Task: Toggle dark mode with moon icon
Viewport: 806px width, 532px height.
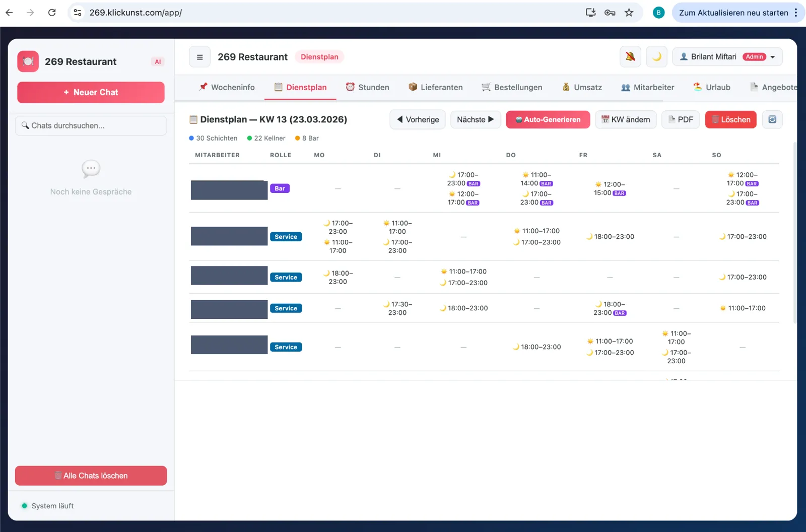Action: 656,57
